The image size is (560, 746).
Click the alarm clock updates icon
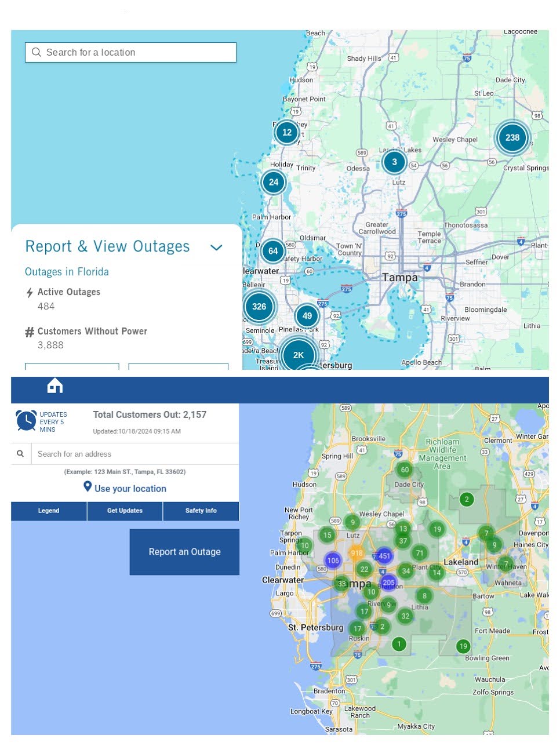[x=26, y=421]
